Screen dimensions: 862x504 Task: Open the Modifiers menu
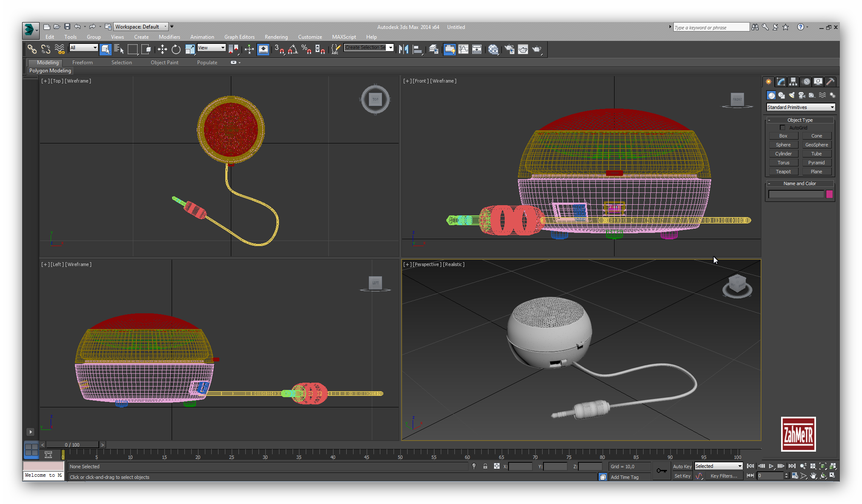click(x=169, y=37)
